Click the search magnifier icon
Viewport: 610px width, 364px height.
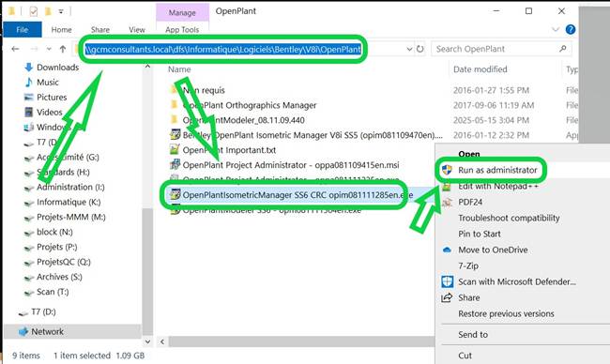(562, 49)
